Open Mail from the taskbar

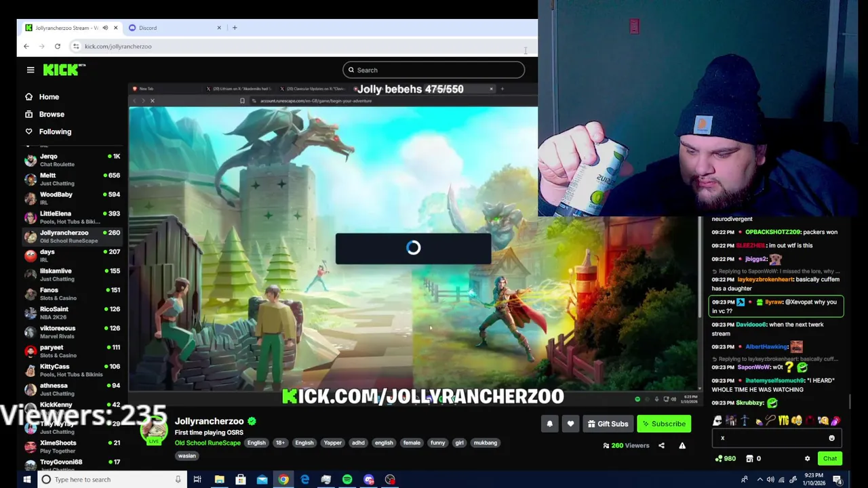tap(262, 479)
